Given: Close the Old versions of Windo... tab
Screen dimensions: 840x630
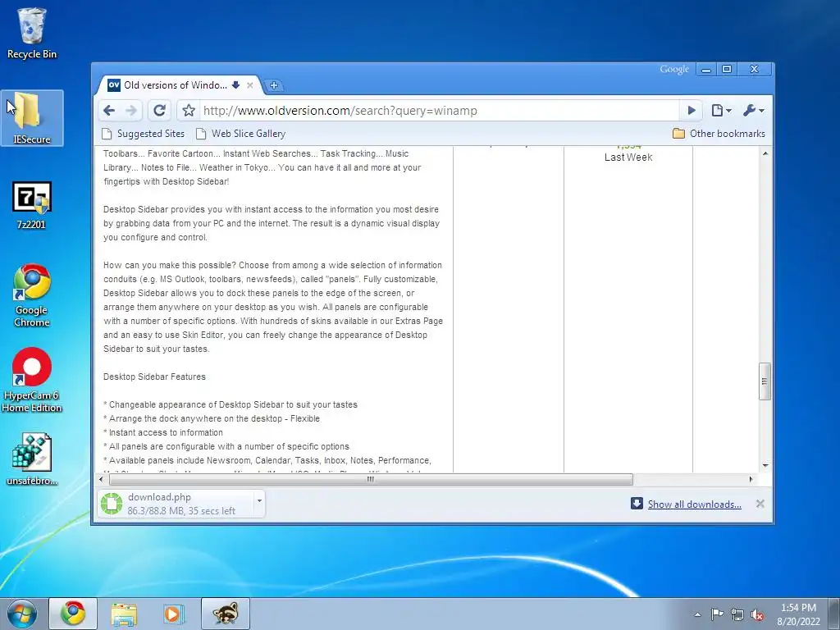Looking at the screenshot, I should pos(249,85).
